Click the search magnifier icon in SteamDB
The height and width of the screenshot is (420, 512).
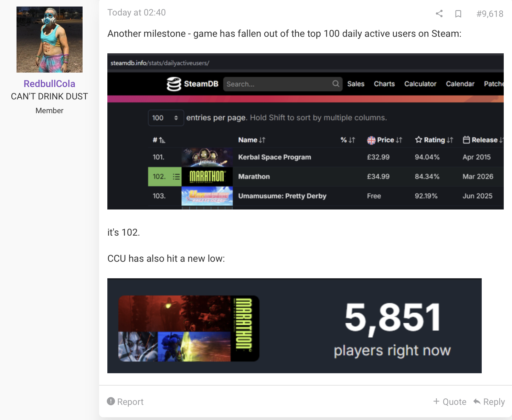tap(336, 84)
